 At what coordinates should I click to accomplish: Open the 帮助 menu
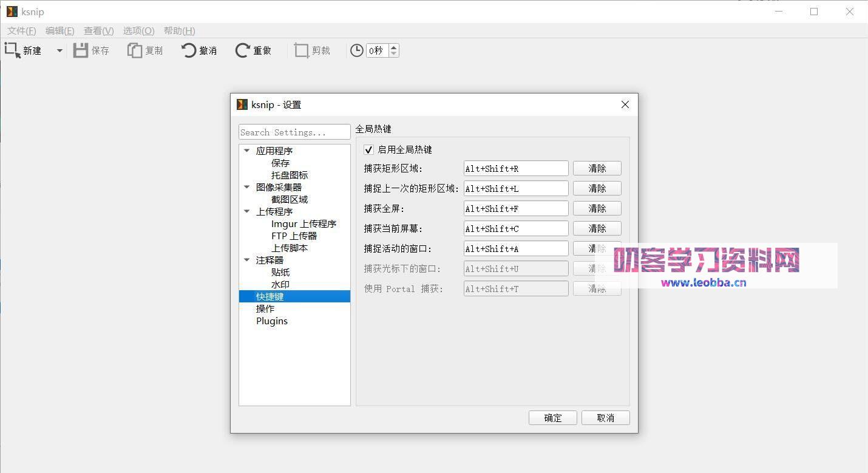(x=179, y=30)
